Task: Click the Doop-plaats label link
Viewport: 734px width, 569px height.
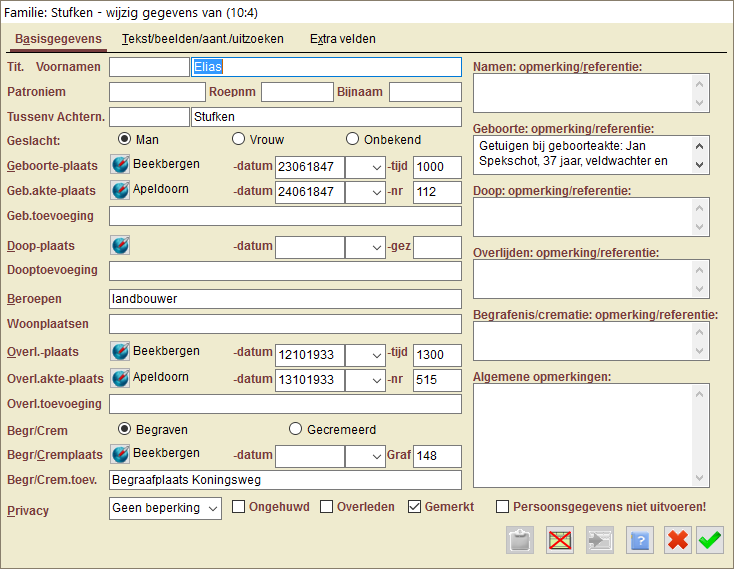Action: coord(41,246)
